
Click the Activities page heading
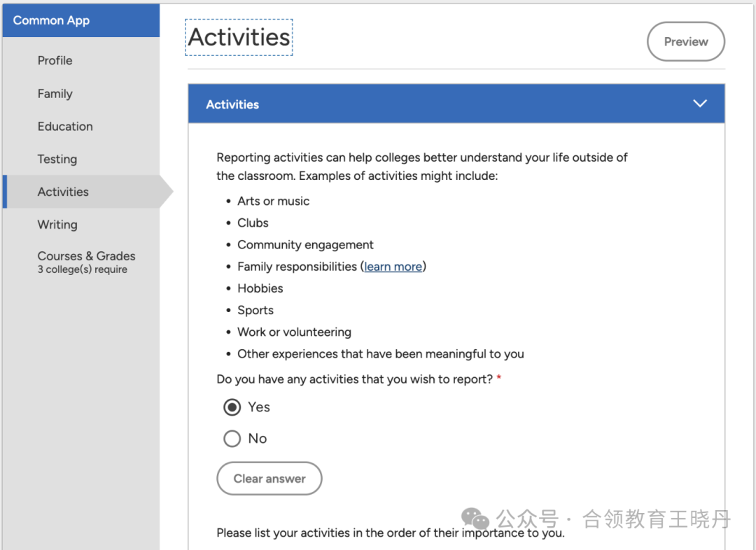239,37
